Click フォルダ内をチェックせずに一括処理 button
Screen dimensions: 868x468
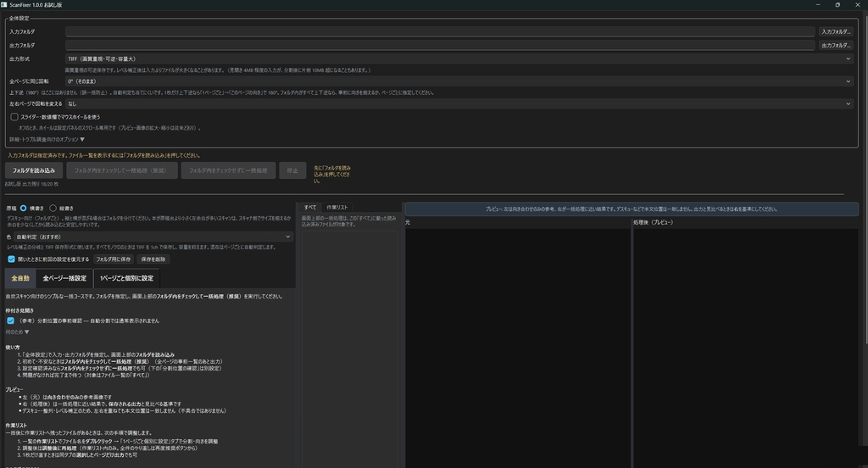tap(228, 170)
